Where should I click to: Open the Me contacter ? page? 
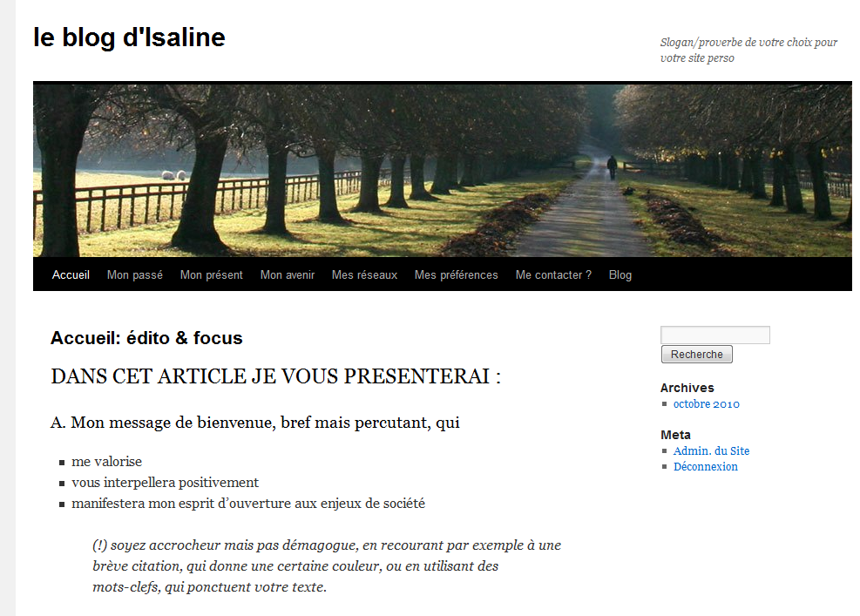click(x=553, y=274)
